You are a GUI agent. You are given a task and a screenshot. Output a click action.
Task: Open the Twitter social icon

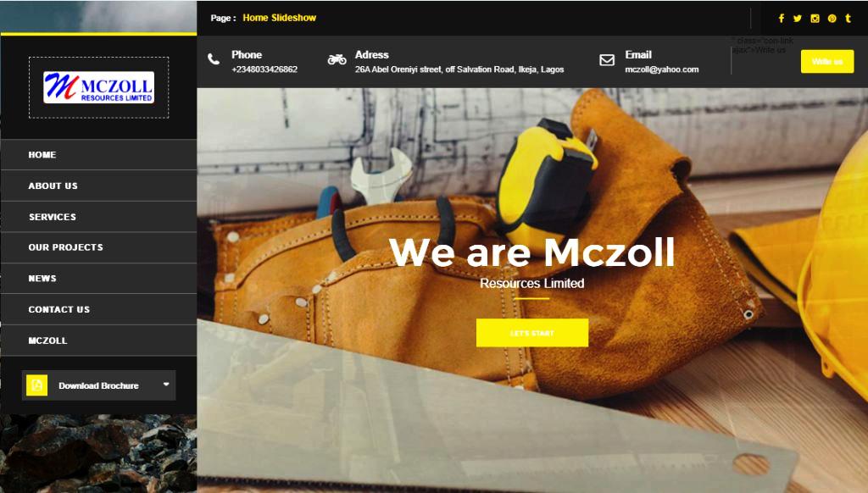click(797, 19)
